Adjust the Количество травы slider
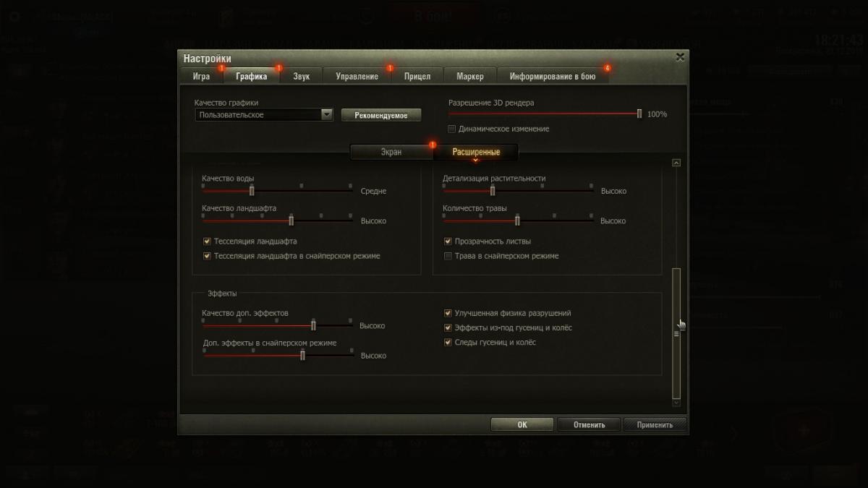 [518, 221]
